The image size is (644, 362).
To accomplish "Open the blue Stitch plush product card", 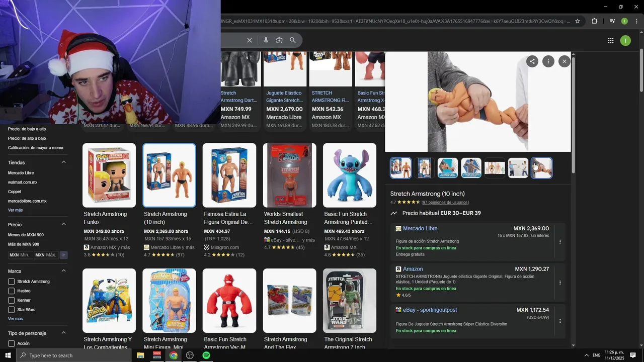I will [350, 200].
